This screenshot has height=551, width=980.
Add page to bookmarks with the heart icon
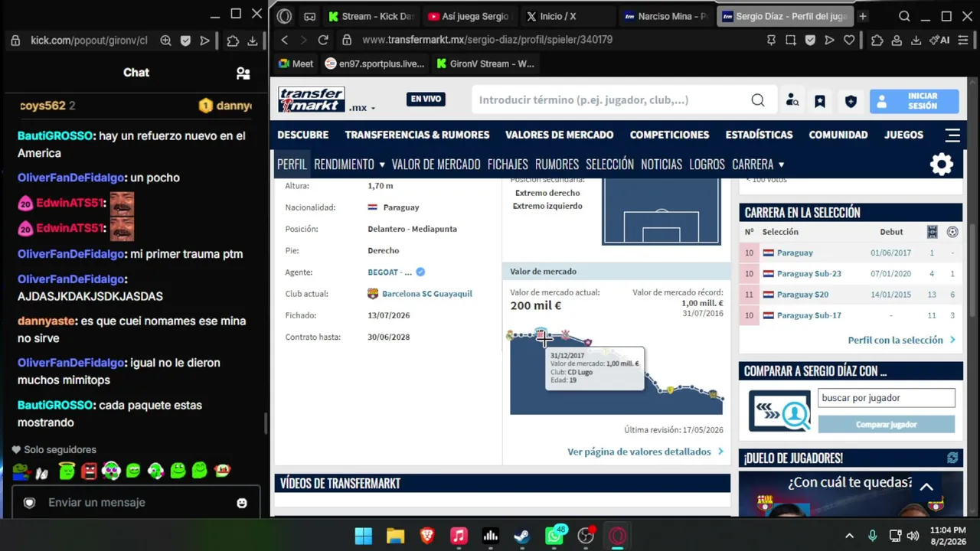coord(849,40)
